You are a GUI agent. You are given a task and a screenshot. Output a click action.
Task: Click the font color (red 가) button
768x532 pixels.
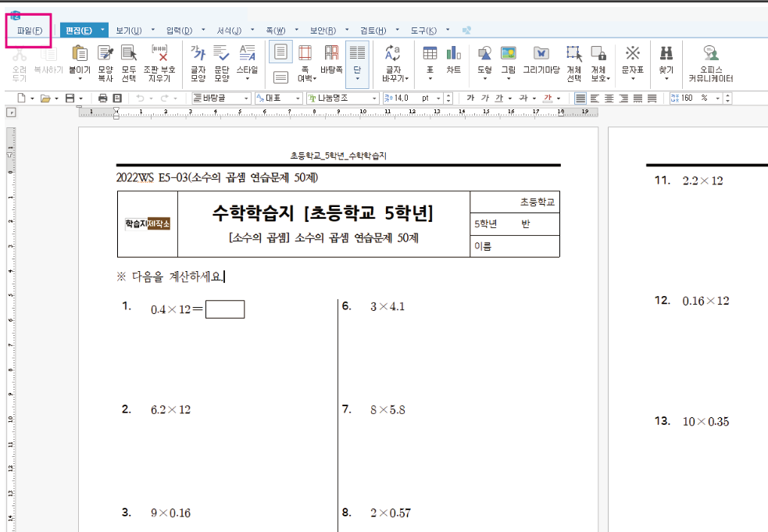pos(548,98)
